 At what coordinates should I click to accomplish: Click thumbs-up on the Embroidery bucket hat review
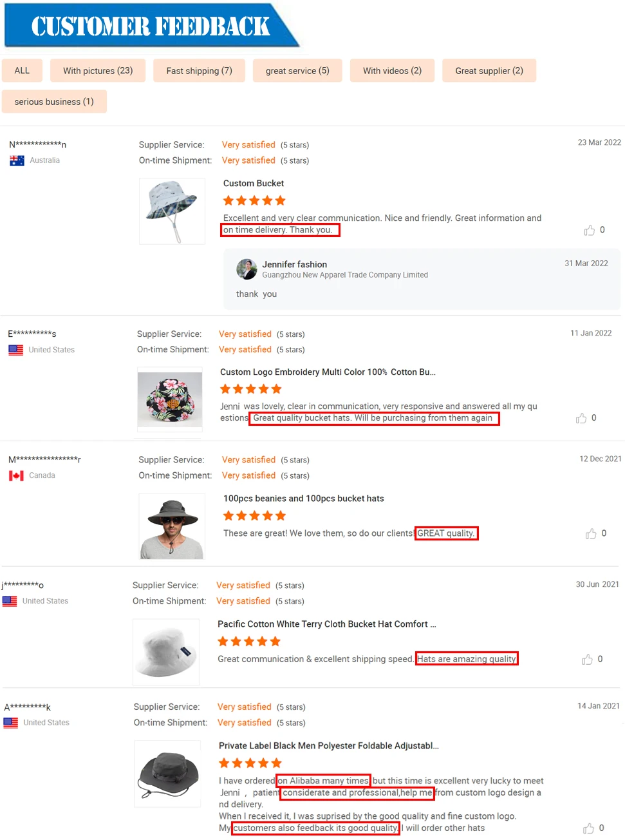581,418
